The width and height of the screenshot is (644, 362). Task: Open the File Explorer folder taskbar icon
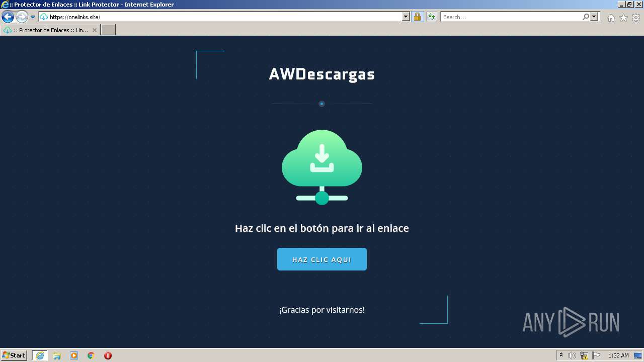click(x=57, y=355)
